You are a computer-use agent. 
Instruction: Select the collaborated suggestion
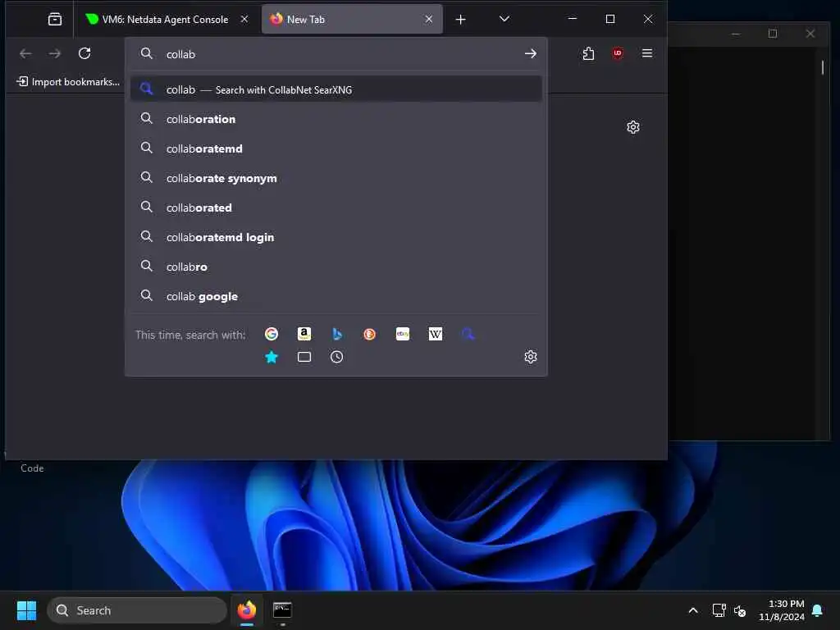[336, 208]
